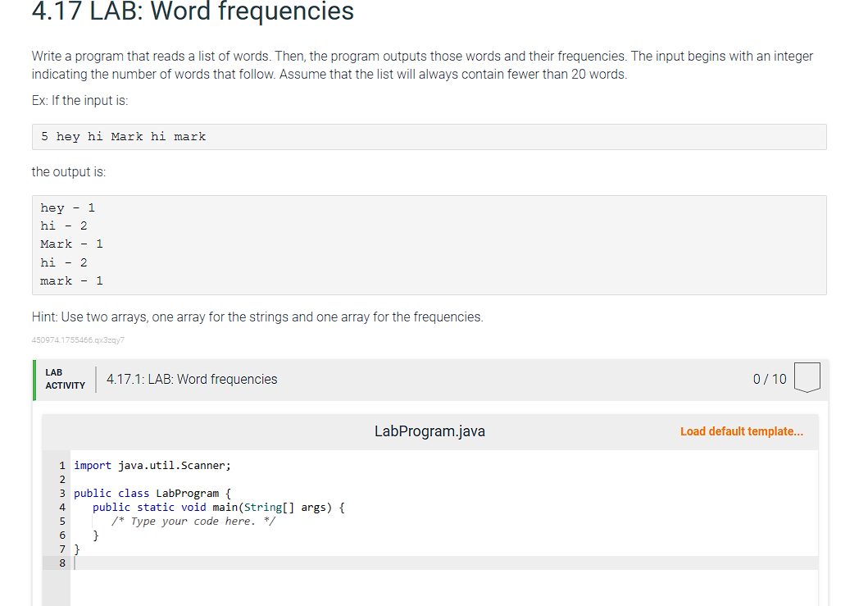The width and height of the screenshot is (868, 606).
Task: Select the LabProgram.java file tab
Action: click(429, 431)
